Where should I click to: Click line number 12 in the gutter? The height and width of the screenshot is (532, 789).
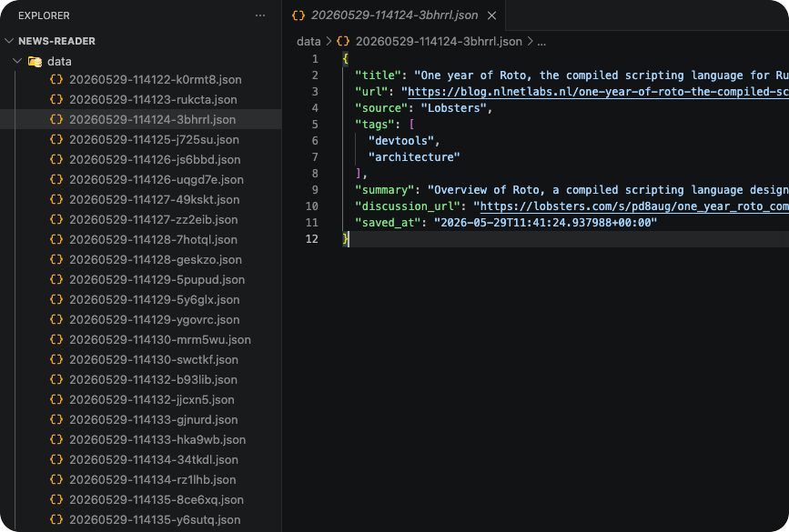click(312, 239)
